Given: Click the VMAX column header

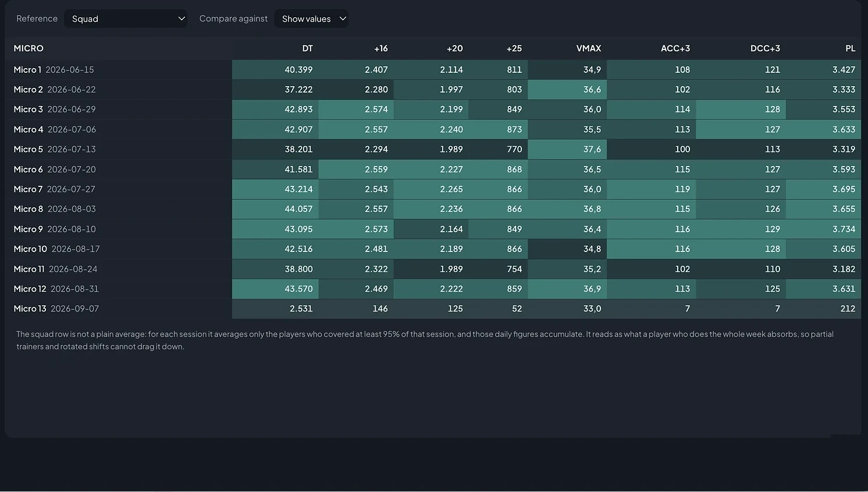Looking at the screenshot, I should 589,48.
